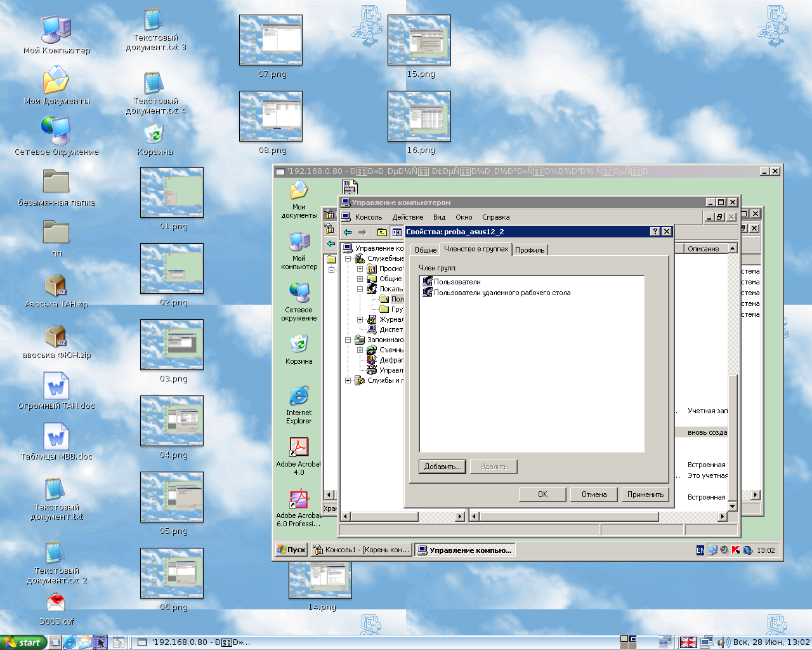This screenshot has height=650, width=812.
Task: Collapse the Служебные tree node
Action: [x=348, y=258]
